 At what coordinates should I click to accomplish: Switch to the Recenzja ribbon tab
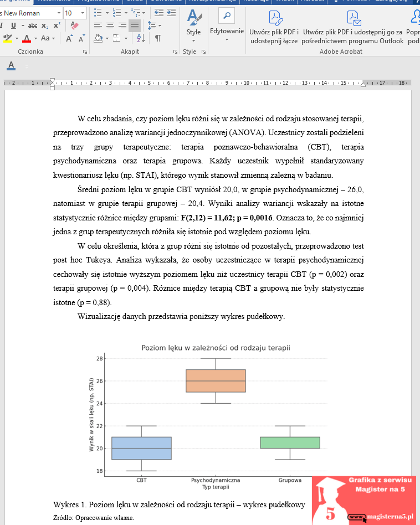[x=256, y=1]
